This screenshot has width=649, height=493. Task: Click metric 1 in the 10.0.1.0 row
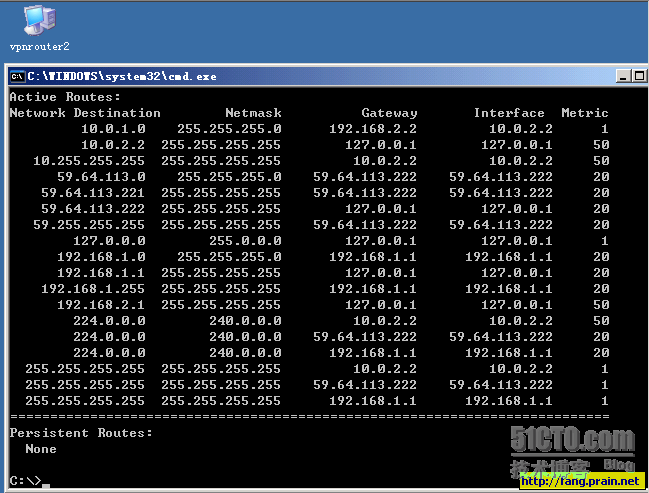(x=604, y=129)
